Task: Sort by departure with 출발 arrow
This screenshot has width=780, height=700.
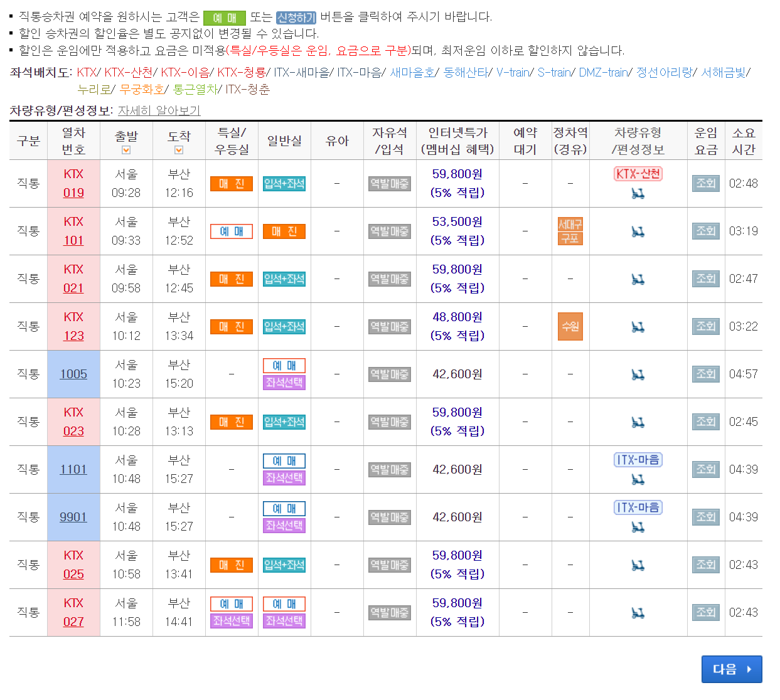Action: [x=126, y=150]
